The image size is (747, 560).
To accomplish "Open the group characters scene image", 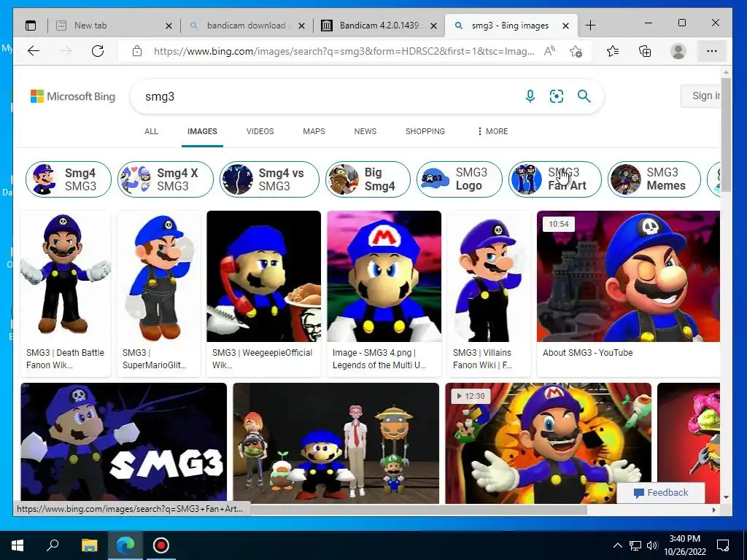I will coord(336,443).
